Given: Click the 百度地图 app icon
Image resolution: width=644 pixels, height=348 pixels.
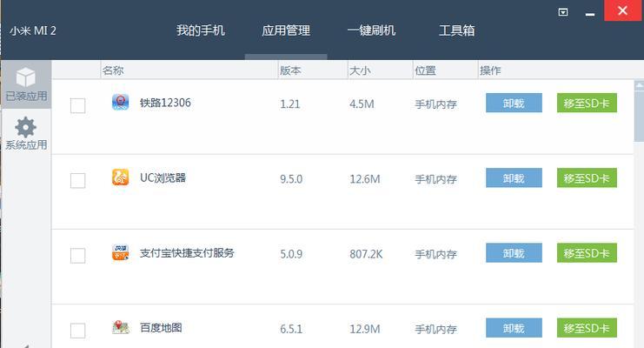Looking at the screenshot, I should 120,327.
